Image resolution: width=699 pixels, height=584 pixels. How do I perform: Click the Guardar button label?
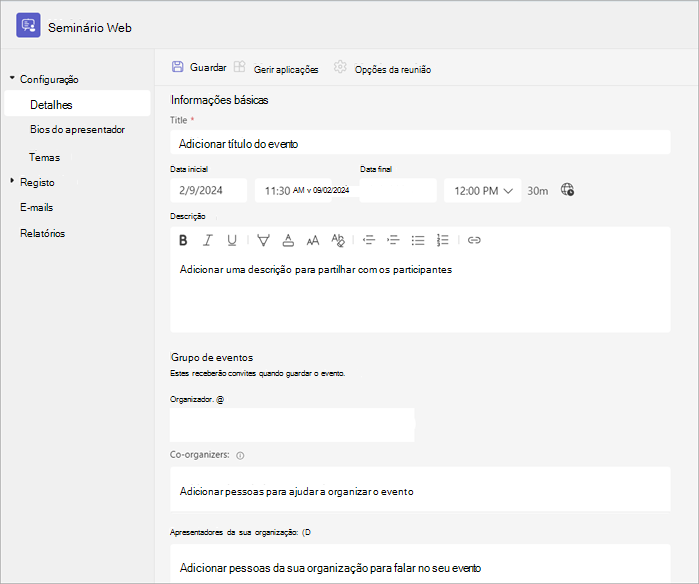208,67
